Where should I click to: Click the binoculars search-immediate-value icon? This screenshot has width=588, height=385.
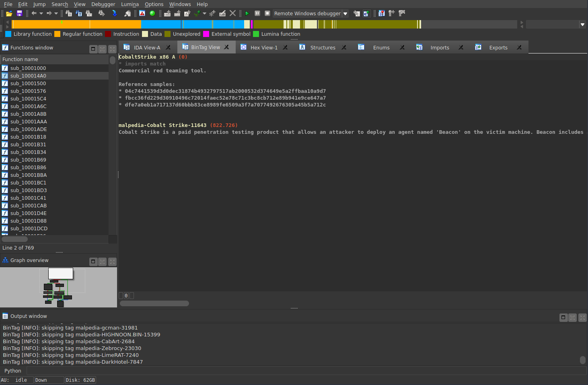pyautogui.click(x=69, y=13)
